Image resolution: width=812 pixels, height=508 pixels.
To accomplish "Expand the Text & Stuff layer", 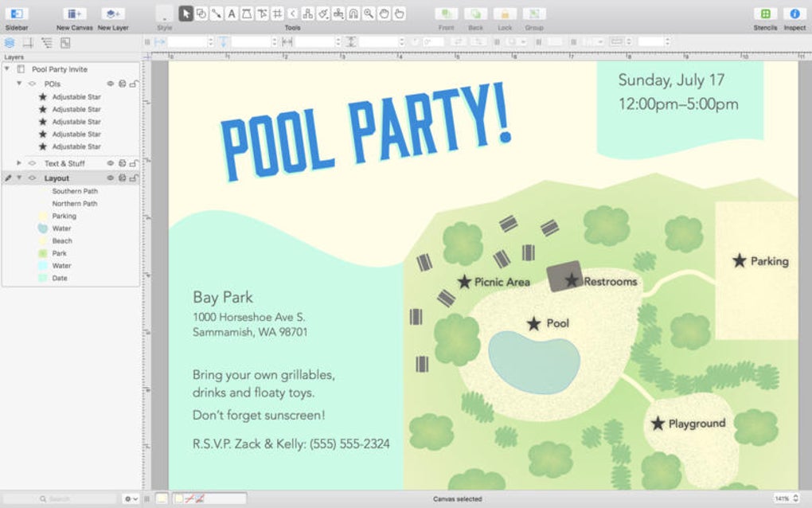I will (x=19, y=163).
